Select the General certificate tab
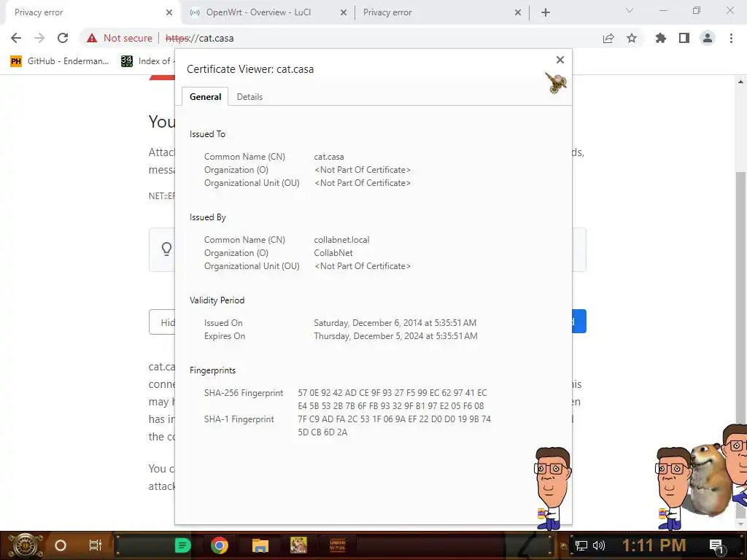The height and width of the screenshot is (560, 747). 205,97
